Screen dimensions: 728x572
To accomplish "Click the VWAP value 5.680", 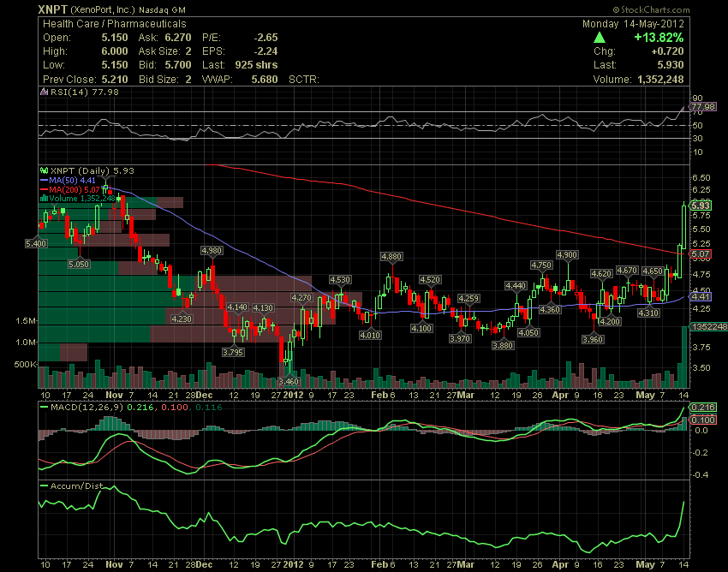I will 265,79.
